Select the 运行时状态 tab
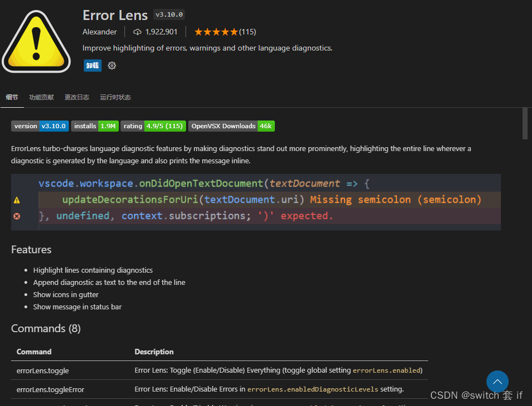 point(115,97)
